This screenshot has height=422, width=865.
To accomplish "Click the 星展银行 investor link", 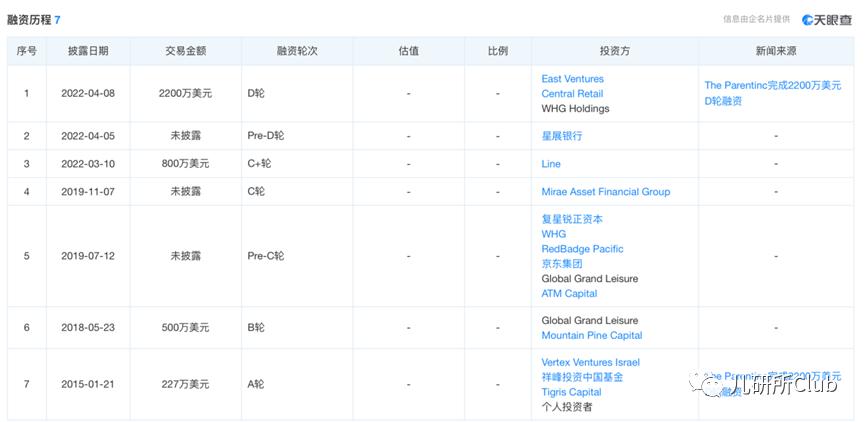I will click(561, 136).
